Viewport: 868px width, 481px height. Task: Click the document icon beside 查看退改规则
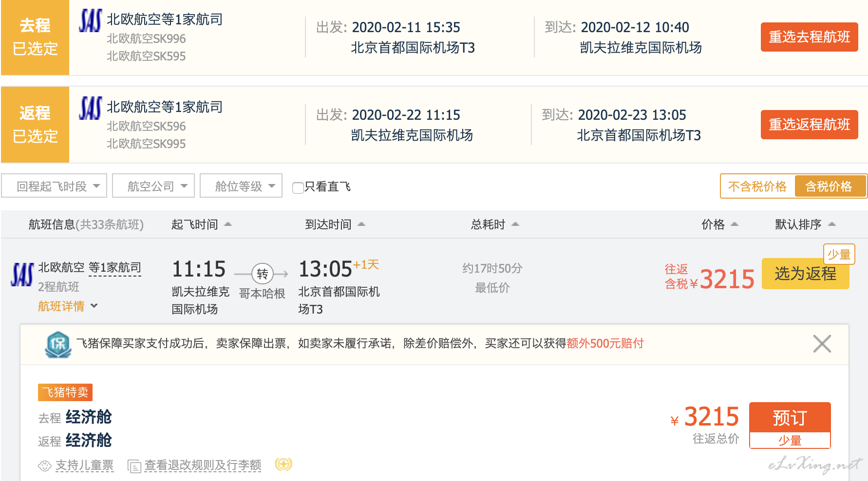134,466
